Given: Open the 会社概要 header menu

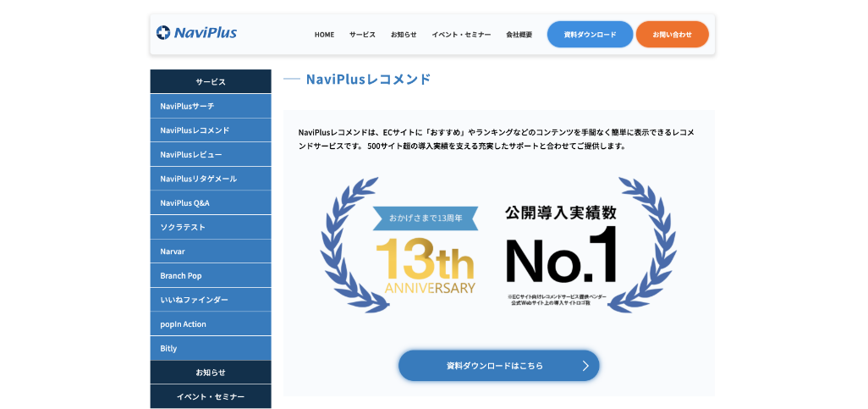Looking at the screenshot, I should tap(519, 35).
